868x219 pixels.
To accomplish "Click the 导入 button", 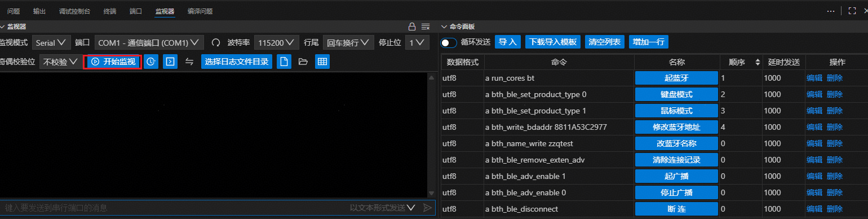I will coord(508,42).
